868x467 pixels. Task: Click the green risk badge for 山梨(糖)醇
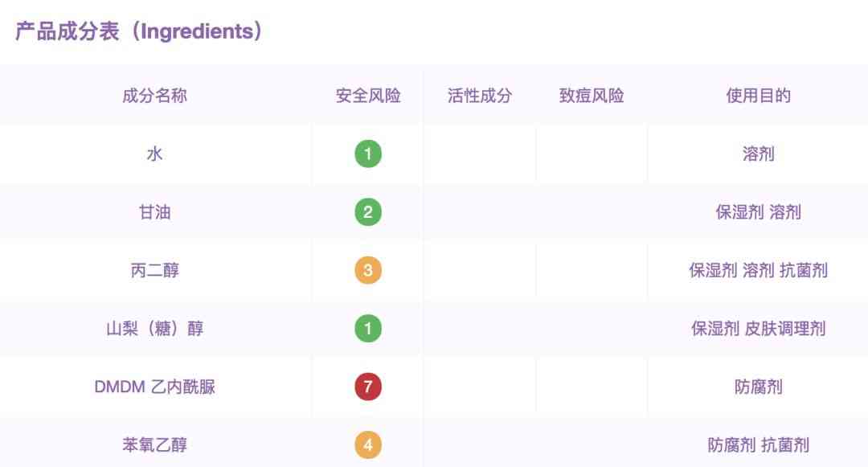[367, 329]
